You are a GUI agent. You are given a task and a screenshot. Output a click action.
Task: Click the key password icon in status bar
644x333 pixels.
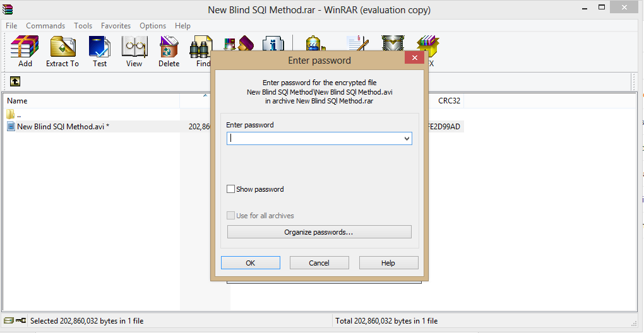pos(21,320)
